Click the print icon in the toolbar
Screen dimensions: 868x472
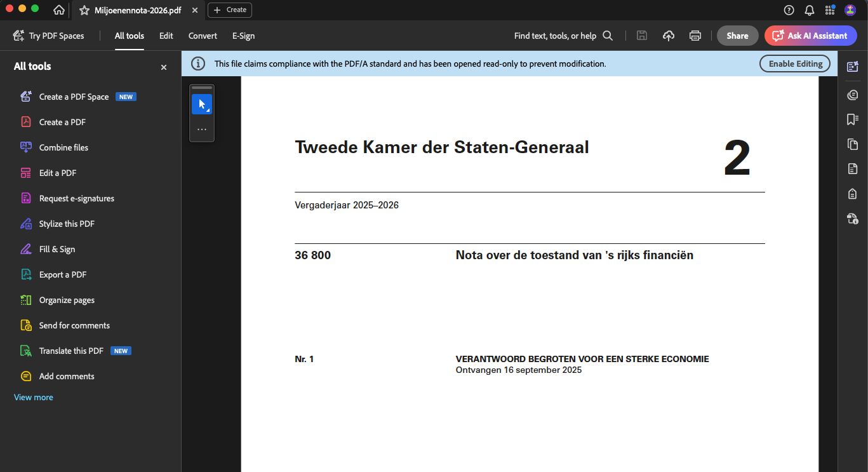click(695, 36)
